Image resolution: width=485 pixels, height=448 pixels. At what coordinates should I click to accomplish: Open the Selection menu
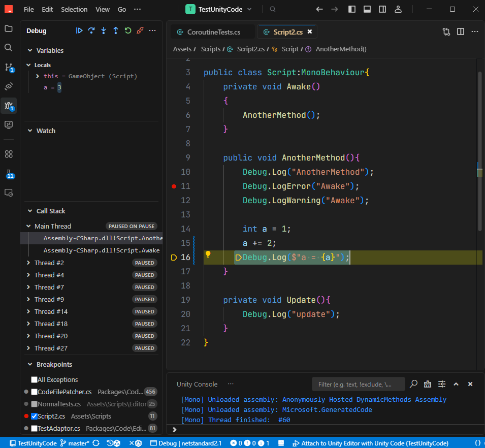(74, 9)
